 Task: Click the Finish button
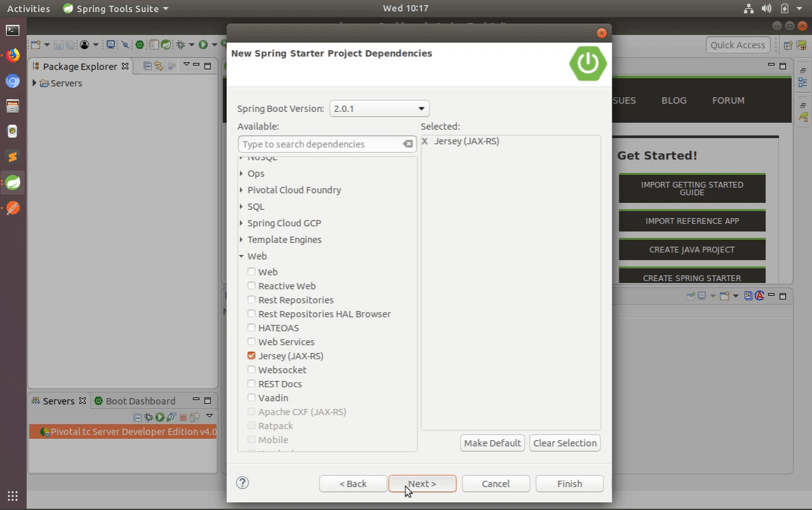[569, 483]
